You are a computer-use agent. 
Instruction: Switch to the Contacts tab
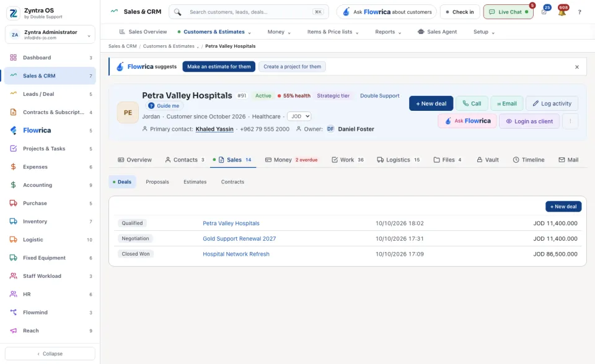coord(185,160)
